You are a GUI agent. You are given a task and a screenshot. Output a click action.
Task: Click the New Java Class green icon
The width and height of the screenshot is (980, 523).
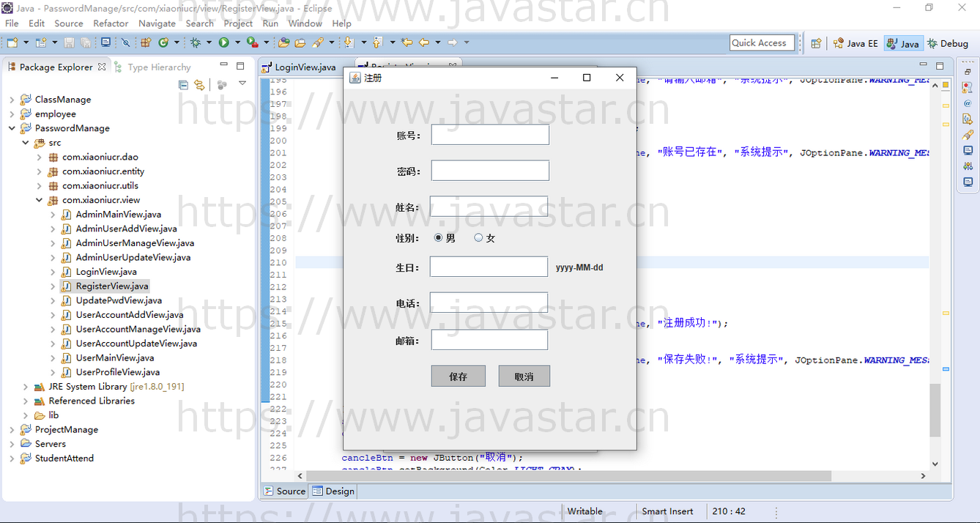(x=163, y=42)
